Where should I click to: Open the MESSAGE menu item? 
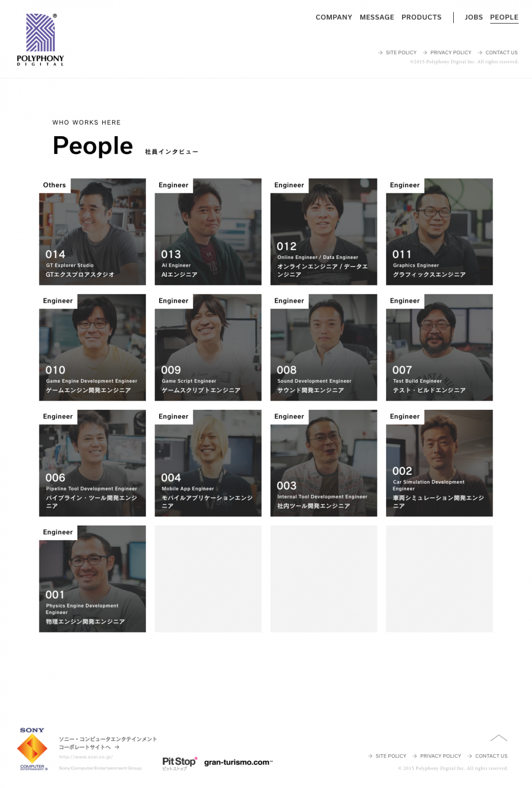click(377, 17)
